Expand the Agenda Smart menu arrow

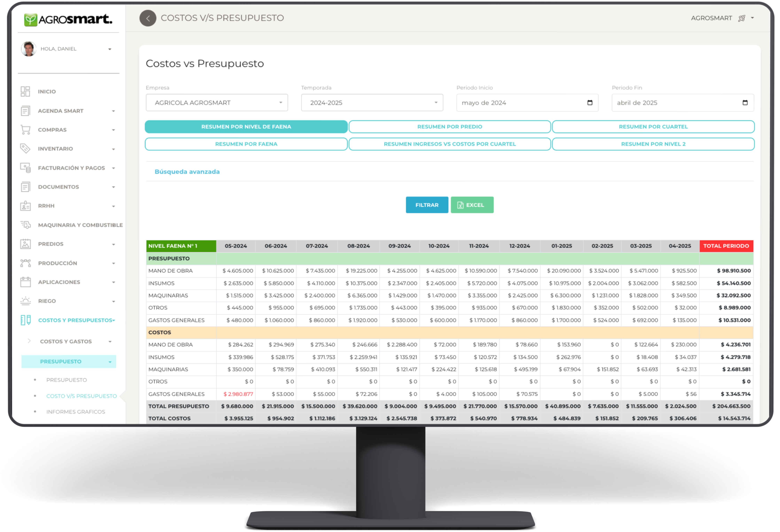coord(113,111)
